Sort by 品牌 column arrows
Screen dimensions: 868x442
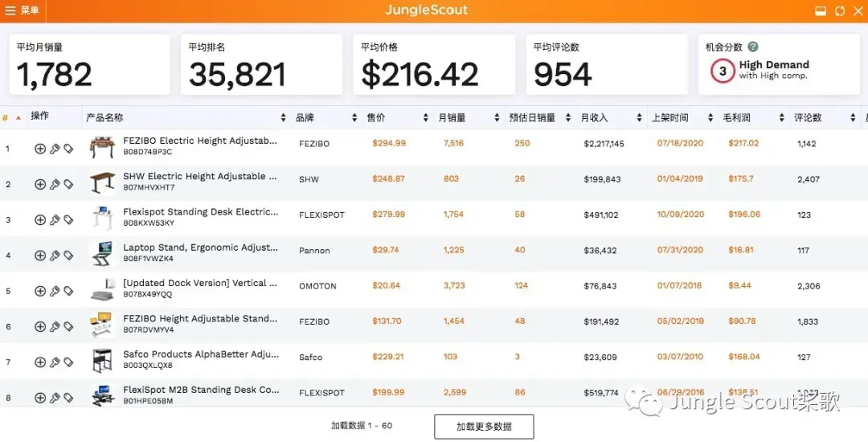tap(354, 118)
